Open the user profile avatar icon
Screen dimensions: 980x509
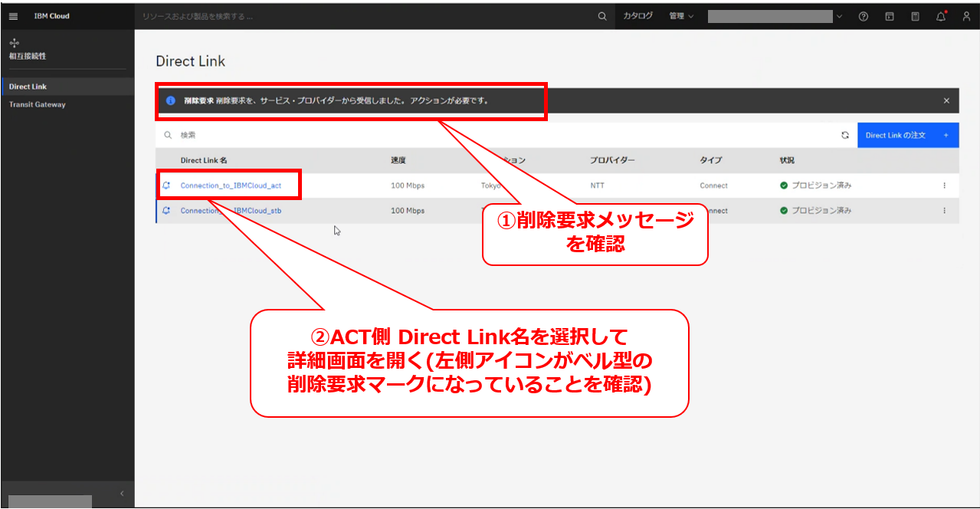tap(966, 16)
